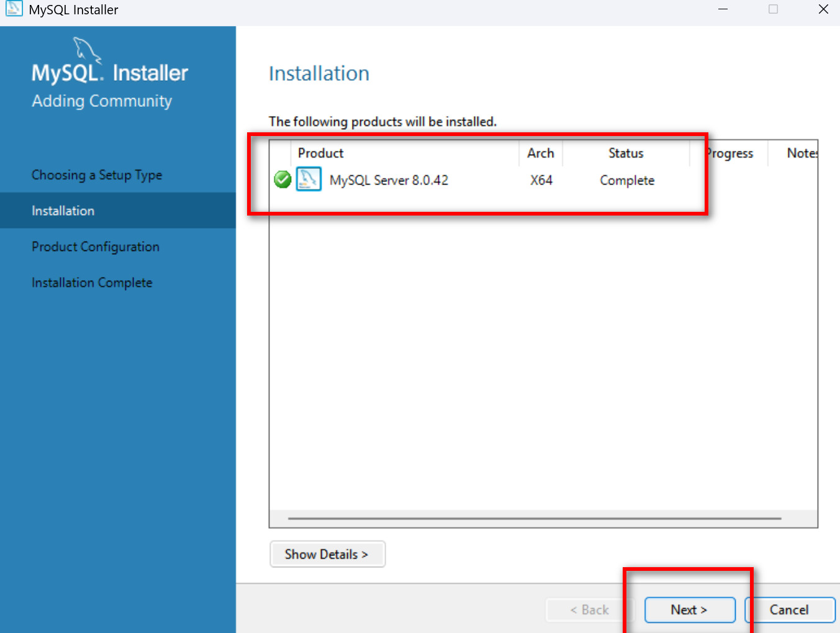Select the Installation step in sidebar
The width and height of the screenshot is (840, 633).
point(63,211)
